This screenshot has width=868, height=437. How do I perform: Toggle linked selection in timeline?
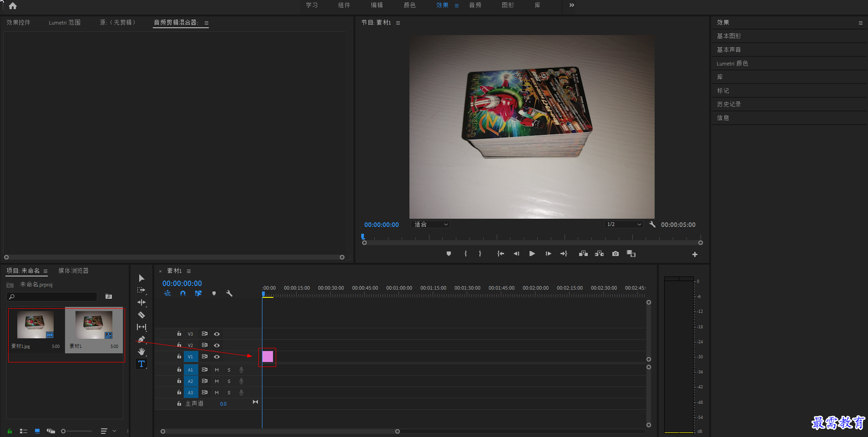click(198, 294)
